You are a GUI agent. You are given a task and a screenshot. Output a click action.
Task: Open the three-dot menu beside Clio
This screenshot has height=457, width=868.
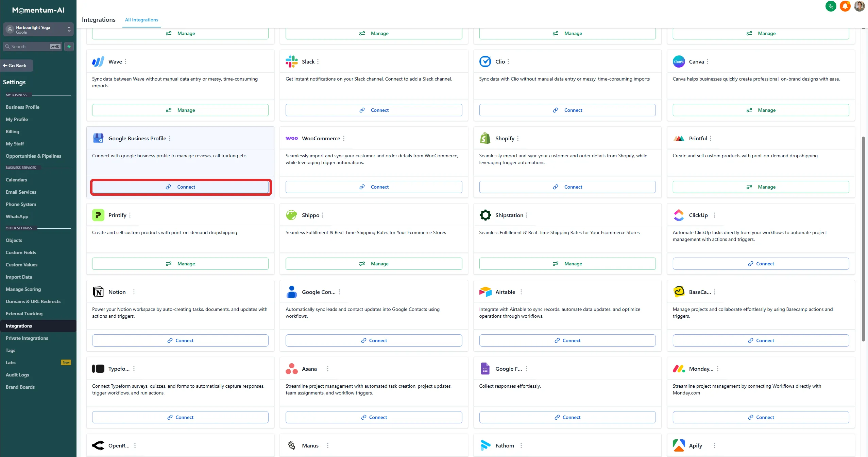coord(508,61)
